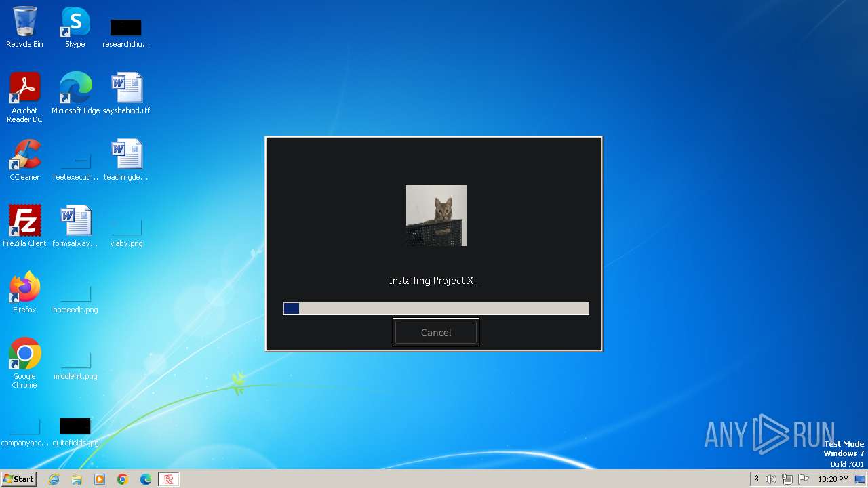
Task: Select the Firefox desktop shortcut
Action: [24, 293]
